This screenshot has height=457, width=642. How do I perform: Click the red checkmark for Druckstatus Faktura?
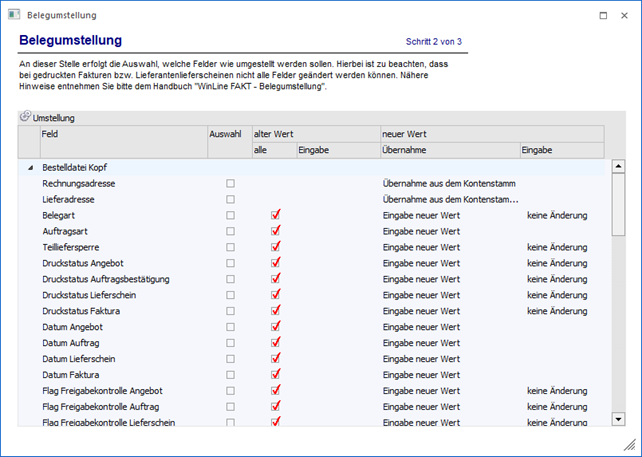pos(276,311)
